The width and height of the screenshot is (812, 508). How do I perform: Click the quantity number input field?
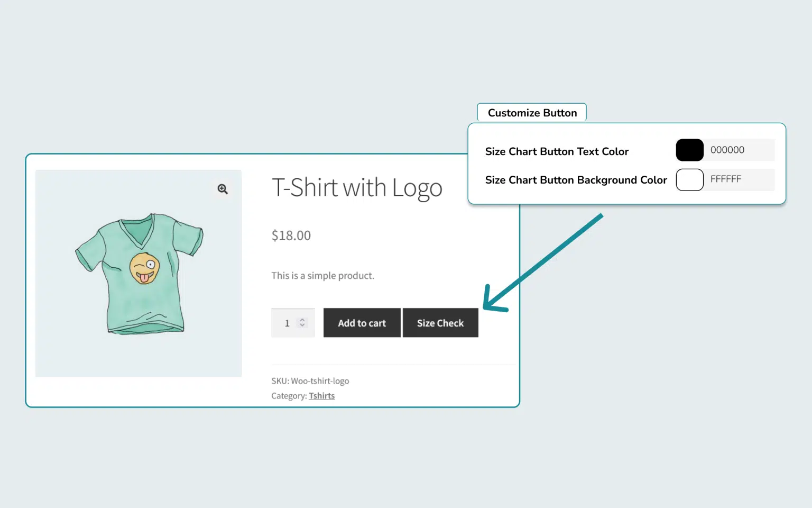click(x=287, y=323)
